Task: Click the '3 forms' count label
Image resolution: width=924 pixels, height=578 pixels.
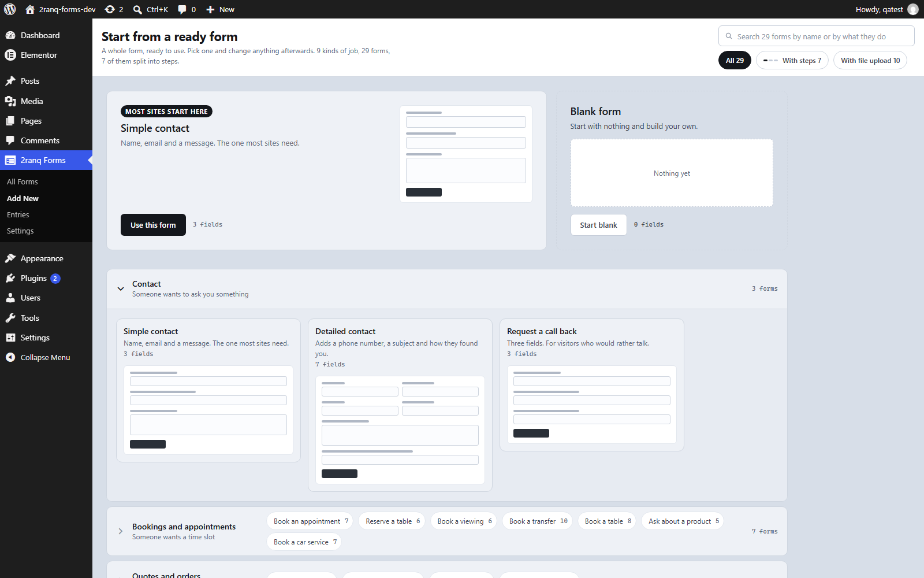Action: click(x=765, y=288)
